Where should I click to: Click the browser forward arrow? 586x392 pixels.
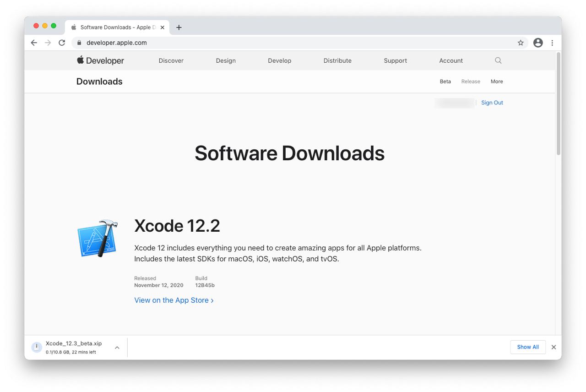(48, 43)
